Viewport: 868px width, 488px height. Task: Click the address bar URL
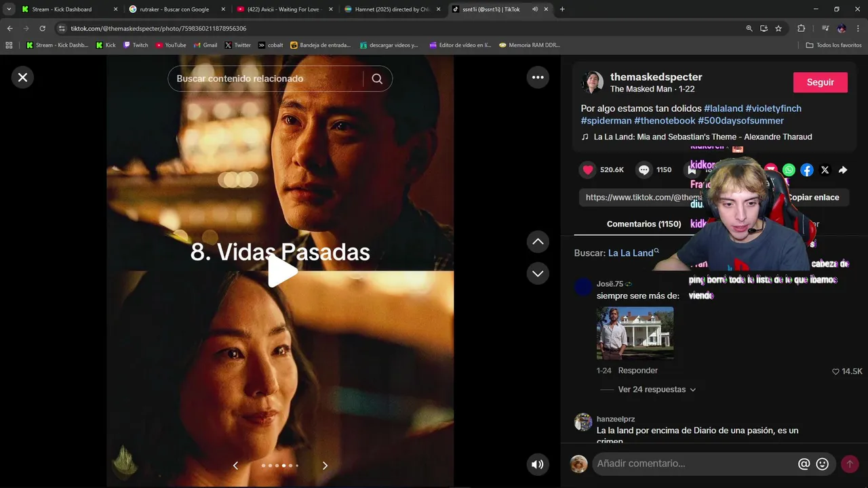(x=159, y=28)
